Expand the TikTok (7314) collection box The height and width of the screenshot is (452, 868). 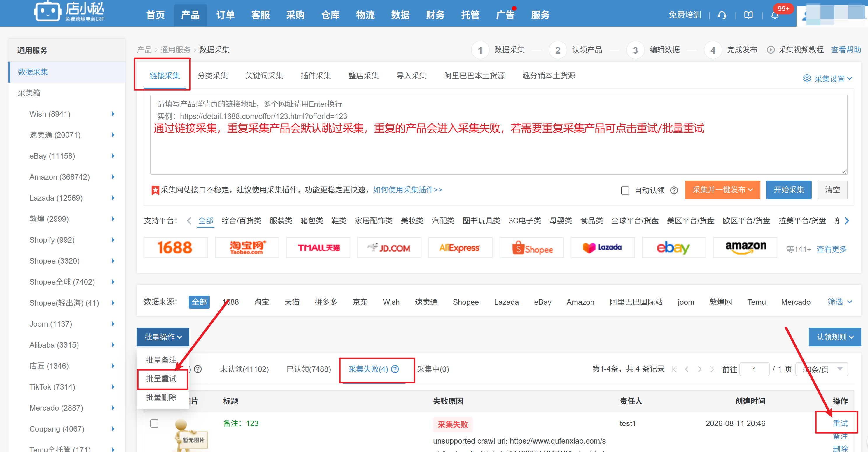pyautogui.click(x=113, y=387)
